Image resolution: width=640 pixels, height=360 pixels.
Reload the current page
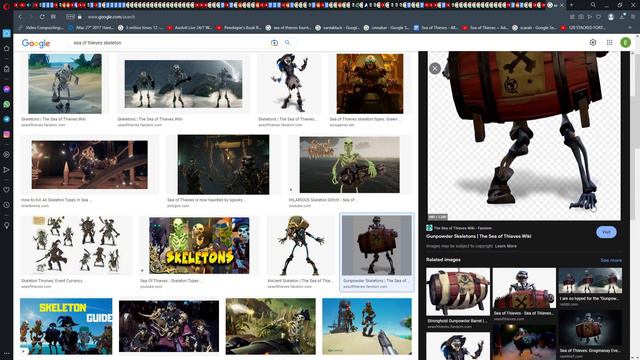click(x=42, y=17)
